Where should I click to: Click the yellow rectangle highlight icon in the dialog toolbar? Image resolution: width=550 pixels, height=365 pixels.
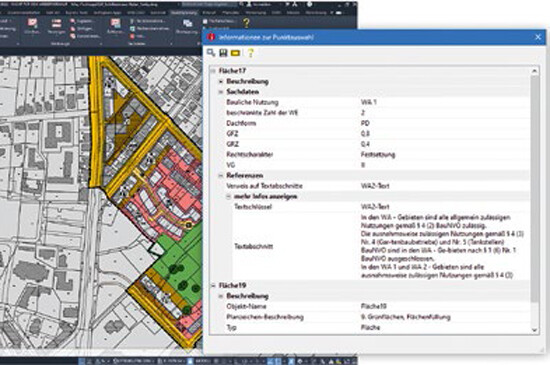pos(235,53)
